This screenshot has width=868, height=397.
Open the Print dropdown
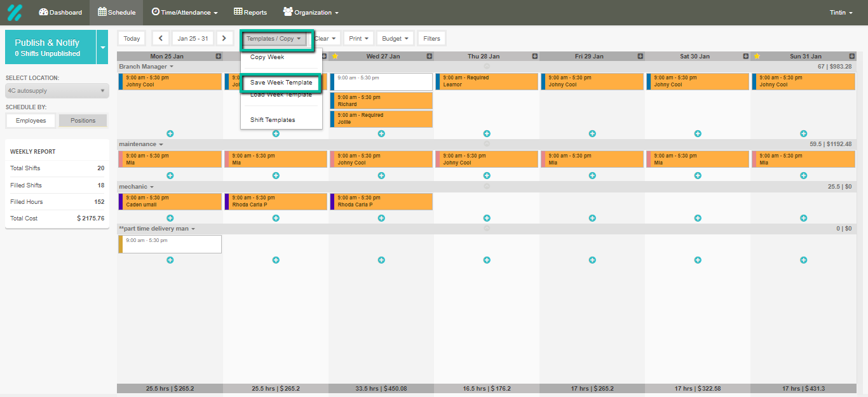pos(359,38)
